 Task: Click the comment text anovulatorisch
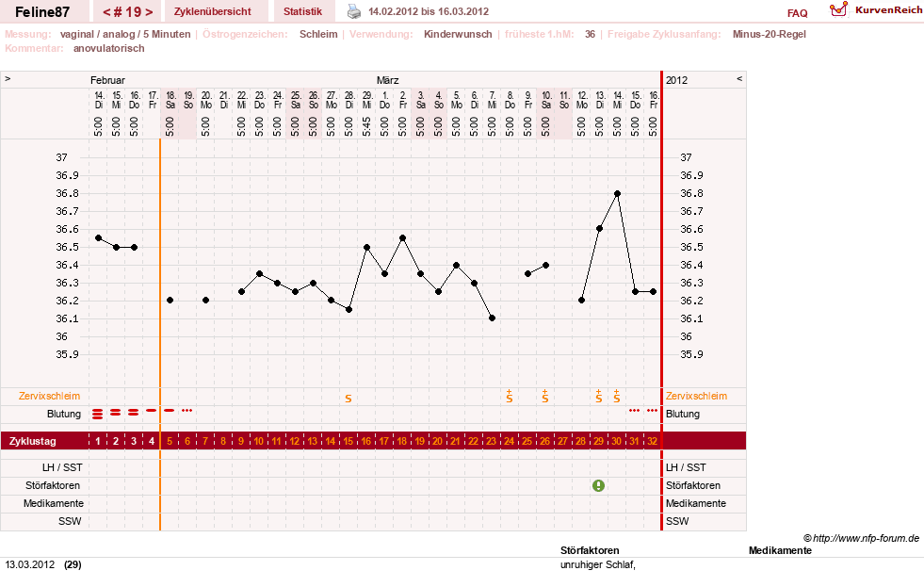(109, 48)
